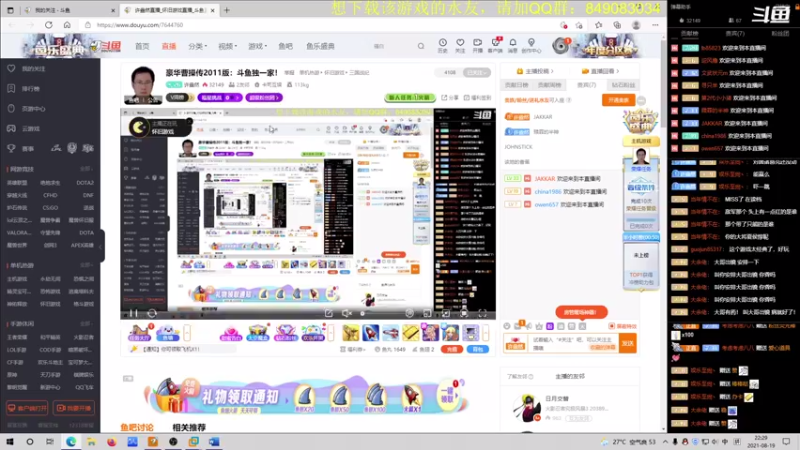800x450 pixels.
Task: Open Firefox from taskbar
Action: 112,442
